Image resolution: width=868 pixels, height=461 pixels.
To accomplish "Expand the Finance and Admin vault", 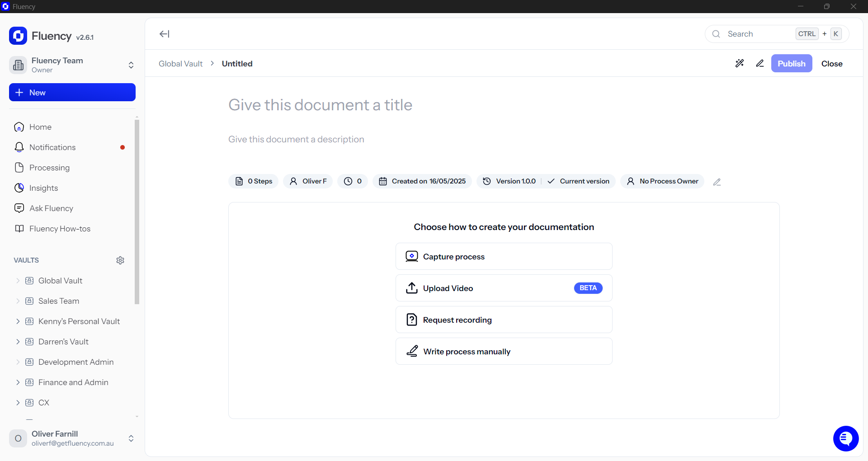I will pyautogui.click(x=18, y=382).
